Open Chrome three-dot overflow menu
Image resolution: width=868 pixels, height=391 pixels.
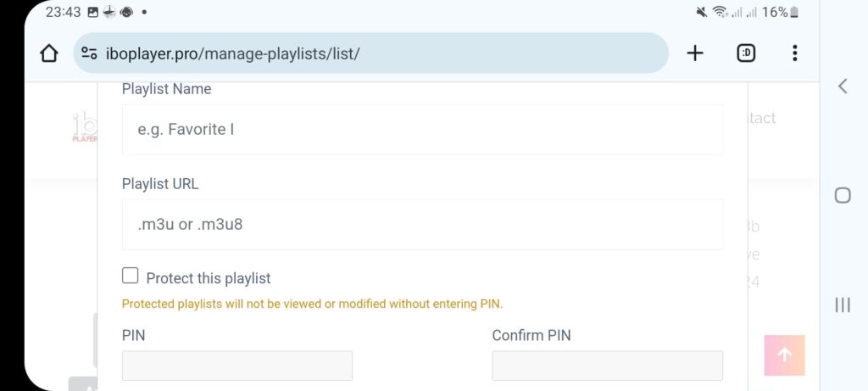(795, 53)
